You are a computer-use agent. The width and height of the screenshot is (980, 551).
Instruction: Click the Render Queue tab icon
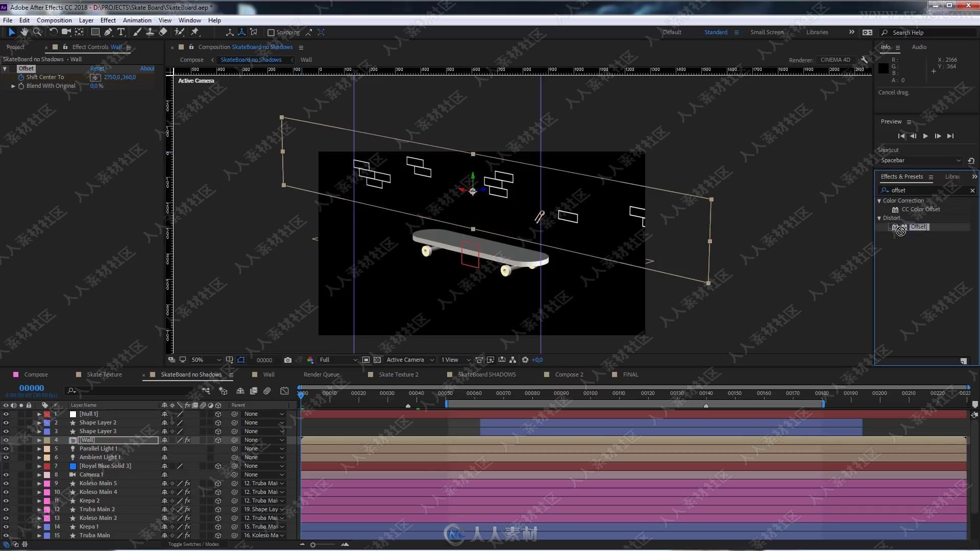[x=322, y=375]
